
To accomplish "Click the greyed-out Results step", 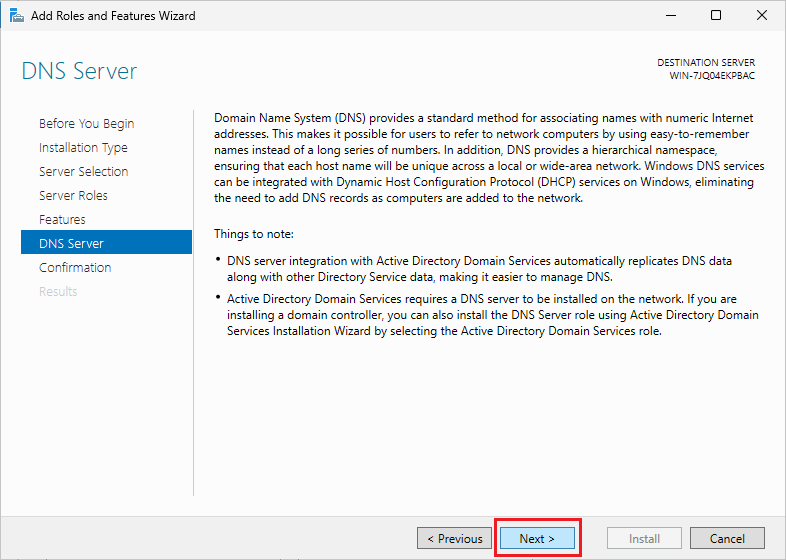I will click(58, 292).
